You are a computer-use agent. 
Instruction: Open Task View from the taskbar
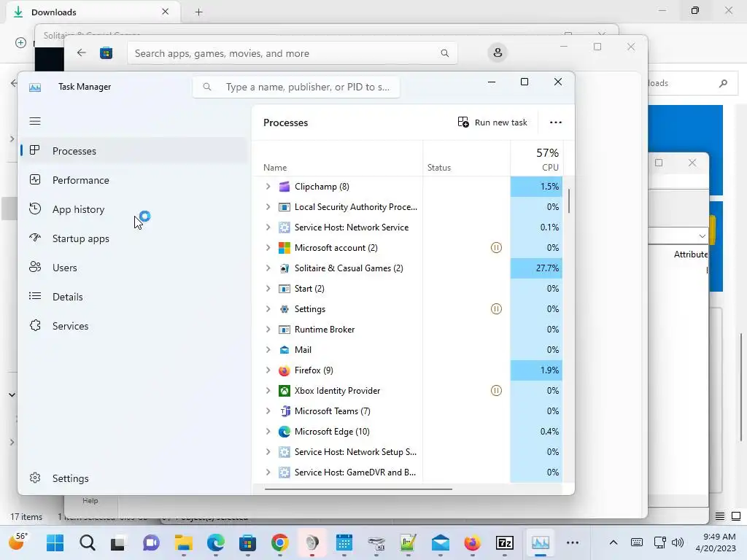click(x=118, y=542)
